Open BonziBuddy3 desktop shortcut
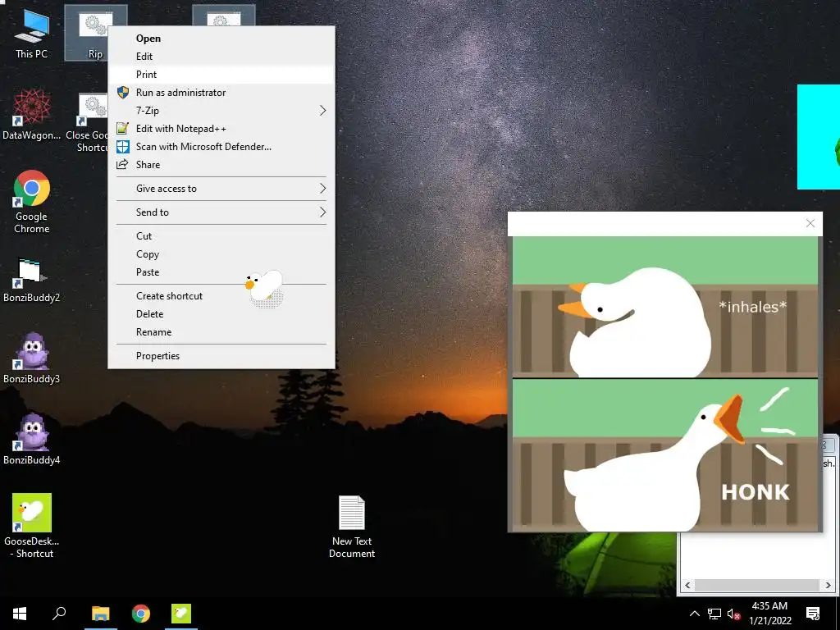Viewport: 840px width, 630px height. (32, 358)
